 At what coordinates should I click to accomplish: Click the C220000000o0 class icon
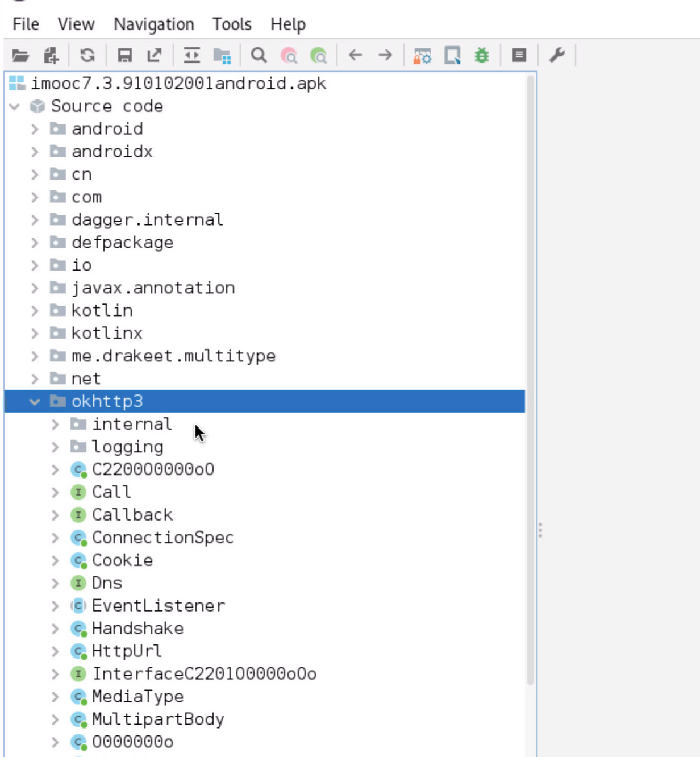(78, 469)
